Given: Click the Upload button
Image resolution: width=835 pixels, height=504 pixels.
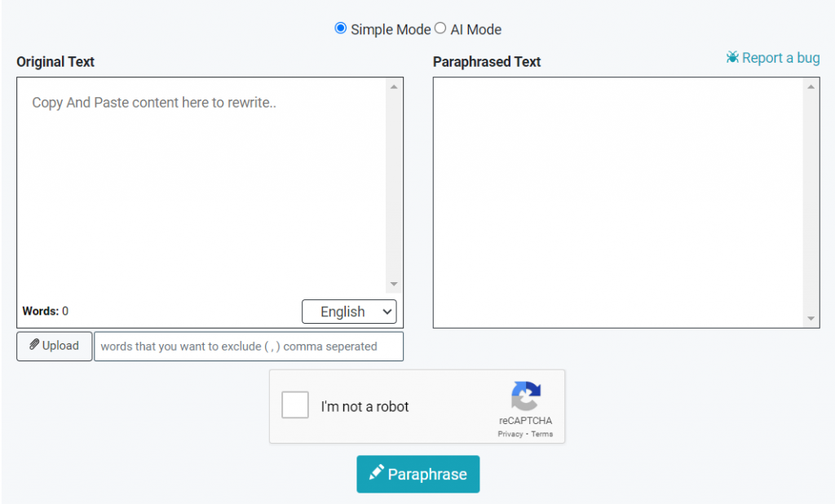Looking at the screenshot, I should pyautogui.click(x=55, y=346).
